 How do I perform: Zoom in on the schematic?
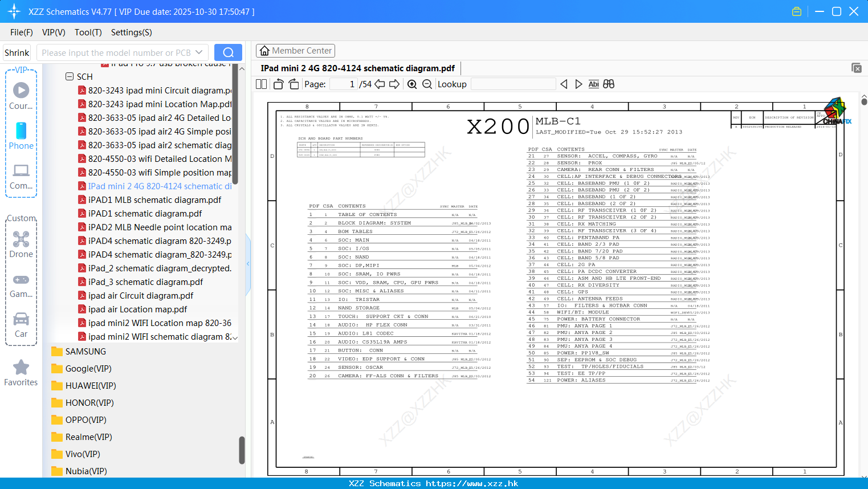(412, 84)
